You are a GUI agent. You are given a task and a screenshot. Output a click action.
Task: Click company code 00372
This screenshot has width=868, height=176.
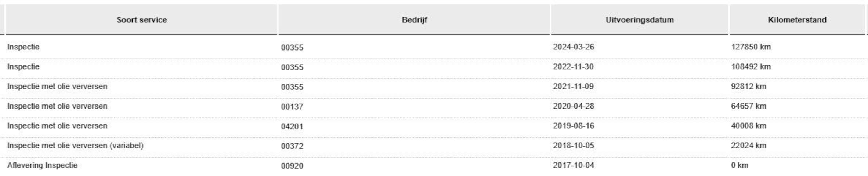pos(292,146)
